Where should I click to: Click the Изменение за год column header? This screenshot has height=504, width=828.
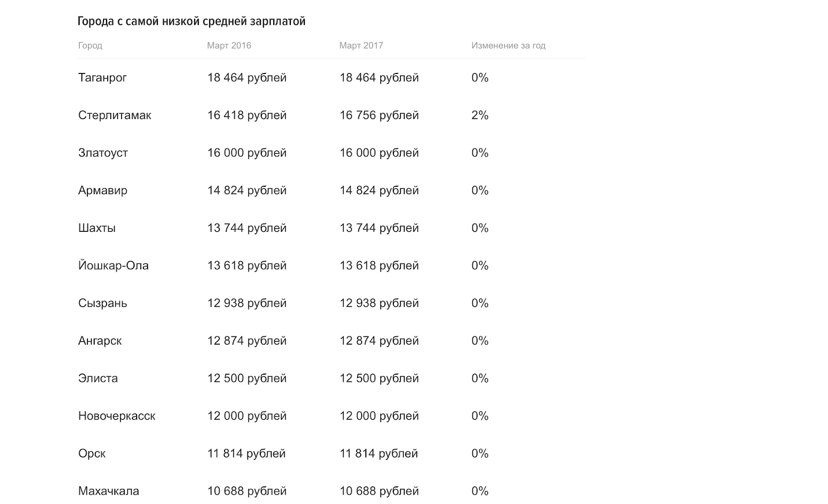pos(508,46)
